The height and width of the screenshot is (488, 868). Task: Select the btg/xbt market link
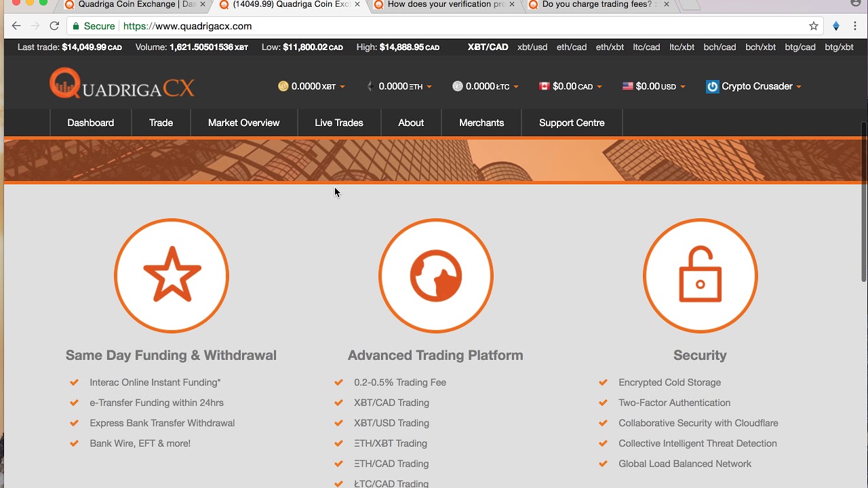[839, 47]
